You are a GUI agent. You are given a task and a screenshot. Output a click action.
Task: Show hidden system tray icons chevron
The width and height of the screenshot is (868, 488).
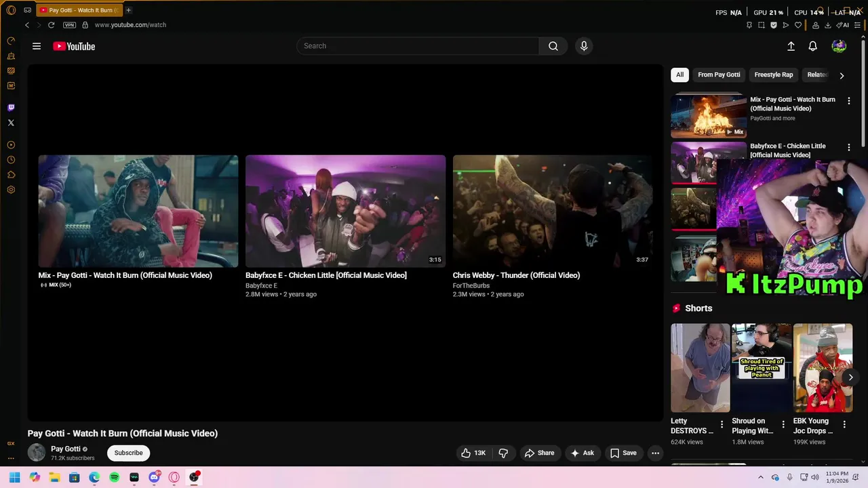point(760,477)
